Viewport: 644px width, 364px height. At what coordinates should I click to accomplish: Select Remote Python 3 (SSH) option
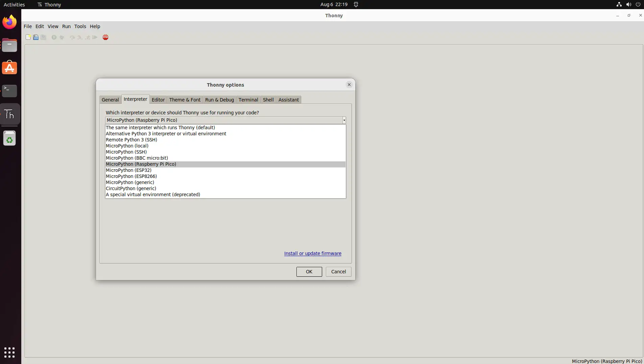225,140
